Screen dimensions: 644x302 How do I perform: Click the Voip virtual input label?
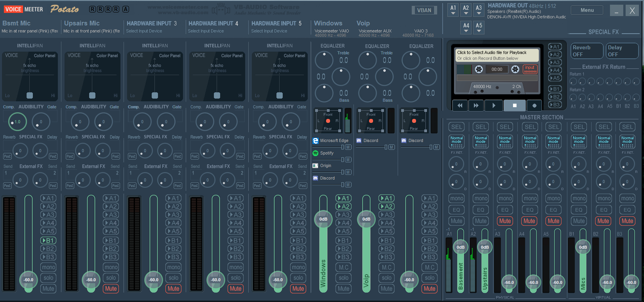pos(363,23)
